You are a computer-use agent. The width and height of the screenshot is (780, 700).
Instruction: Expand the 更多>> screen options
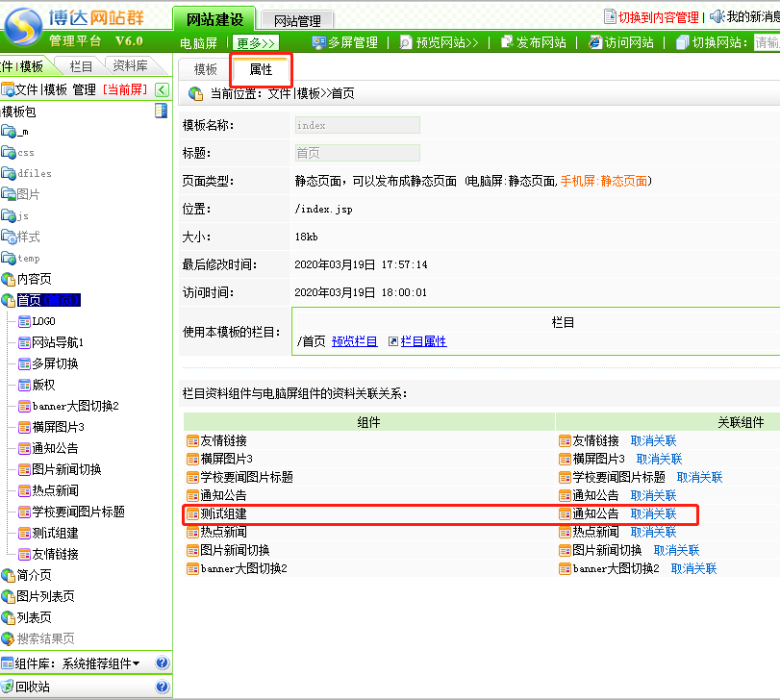point(256,42)
